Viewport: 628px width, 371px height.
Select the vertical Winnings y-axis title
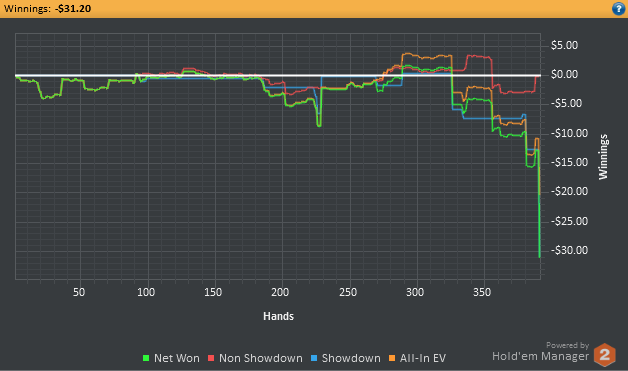(603, 157)
